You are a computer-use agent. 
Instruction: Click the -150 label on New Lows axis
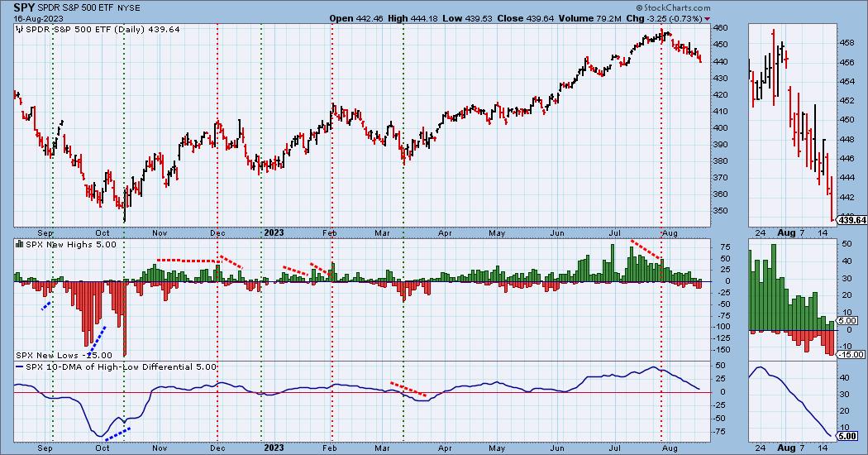pyautogui.click(x=722, y=349)
